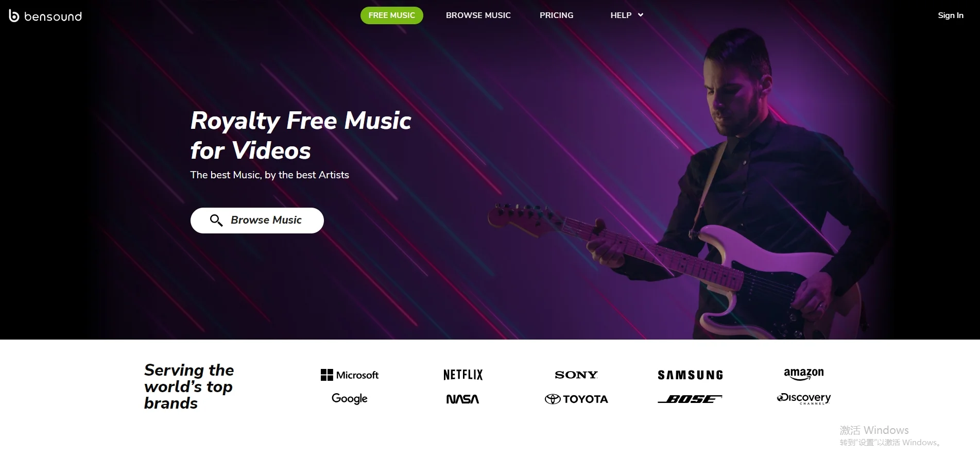Click the Sony brand logo

[x=576, y=375]
